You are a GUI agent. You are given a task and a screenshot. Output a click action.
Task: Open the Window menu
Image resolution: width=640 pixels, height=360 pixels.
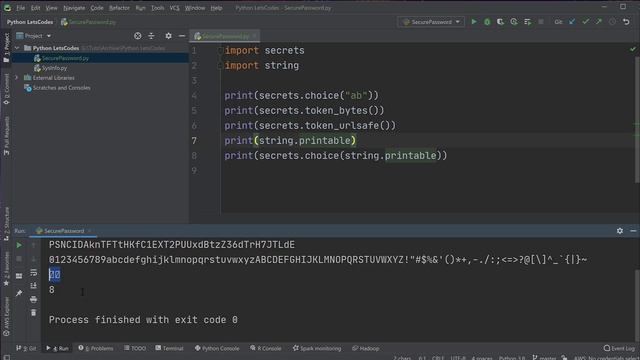tap(195, 8)
